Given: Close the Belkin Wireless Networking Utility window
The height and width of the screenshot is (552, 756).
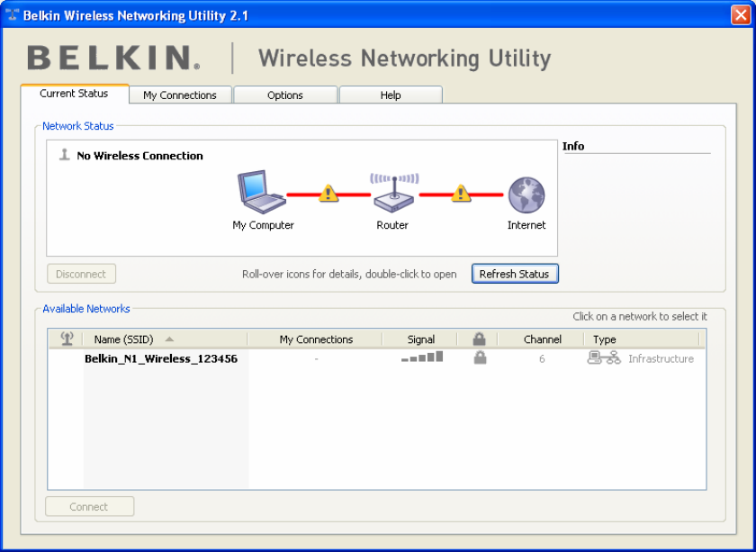Looking at the screenshot, I should [741, 15].
